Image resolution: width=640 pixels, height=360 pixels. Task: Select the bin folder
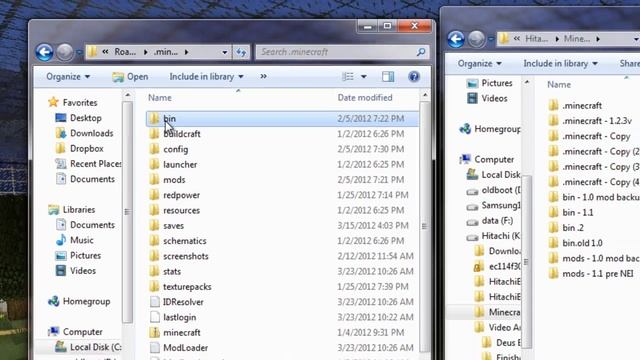pyautogui.click(x=282, y=118)
